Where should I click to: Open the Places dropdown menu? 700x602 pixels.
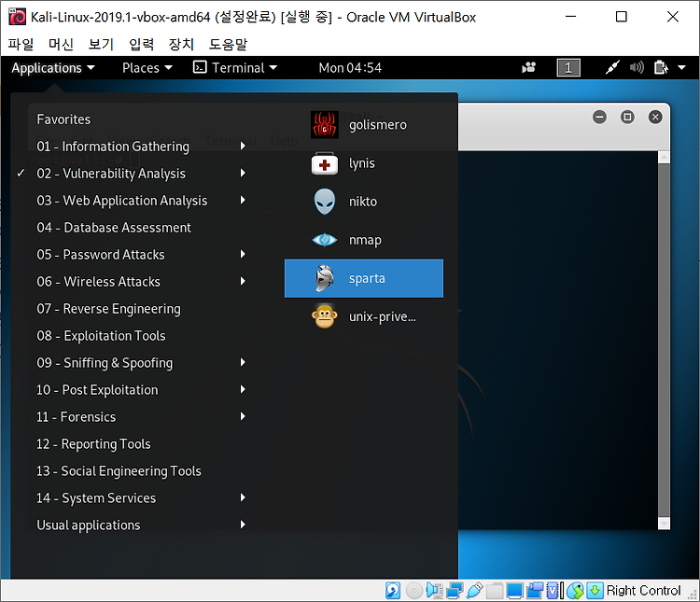pos(147,68)
